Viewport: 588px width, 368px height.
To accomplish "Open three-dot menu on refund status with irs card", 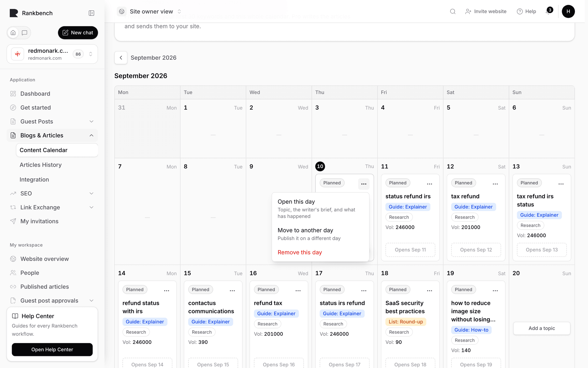I will [167, 290].
